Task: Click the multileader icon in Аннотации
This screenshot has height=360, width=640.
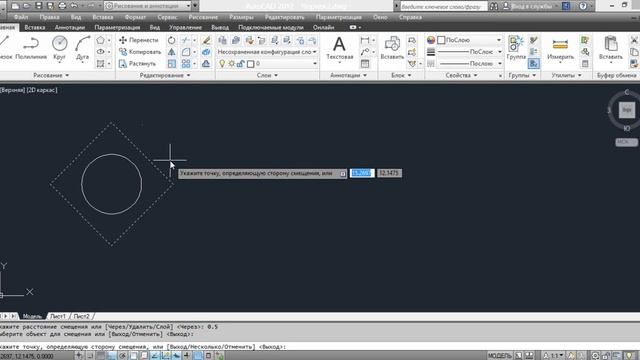Action: tap(365, 52)
